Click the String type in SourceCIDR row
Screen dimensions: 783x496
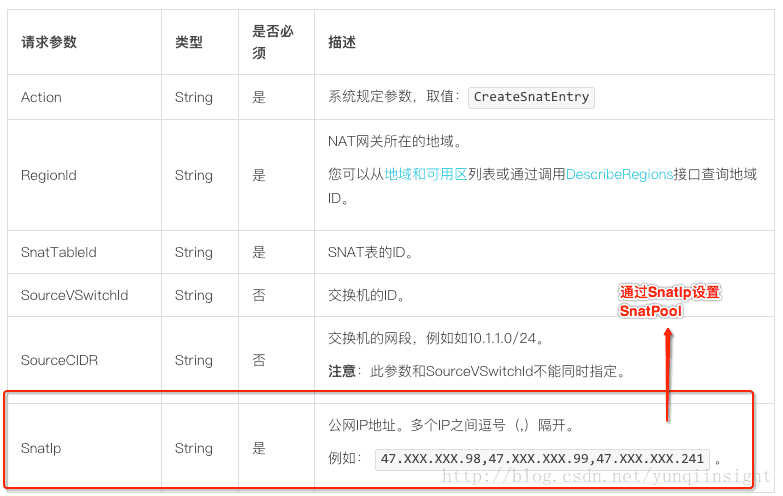194,360
